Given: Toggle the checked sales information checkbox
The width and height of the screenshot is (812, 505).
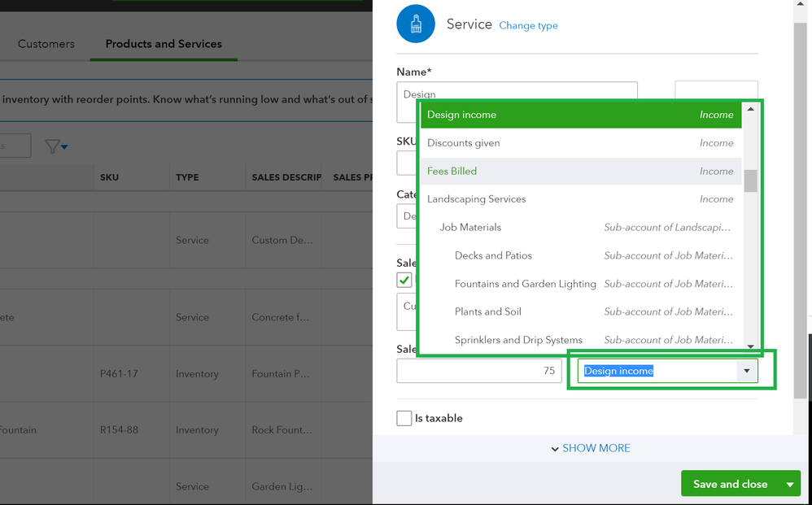Looking at the screenshot, I should click(x=404, y=280).
